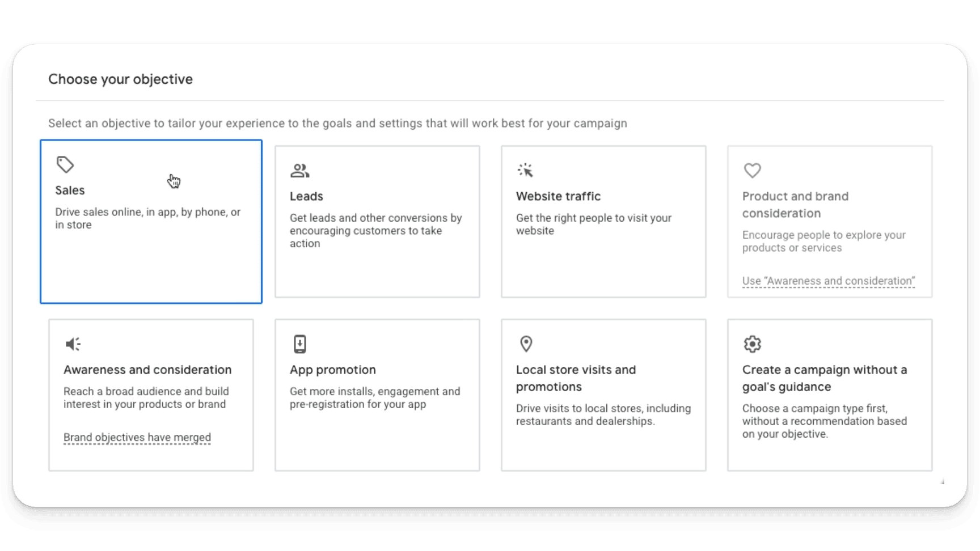Click the Local store location pin icon
This screenshot has width=980, height=551.
pos(526,344)
